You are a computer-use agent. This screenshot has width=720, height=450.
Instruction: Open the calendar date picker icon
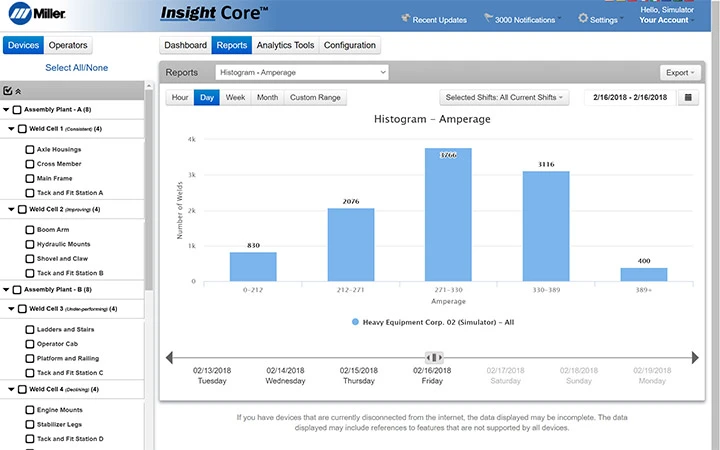pos(688,97)
